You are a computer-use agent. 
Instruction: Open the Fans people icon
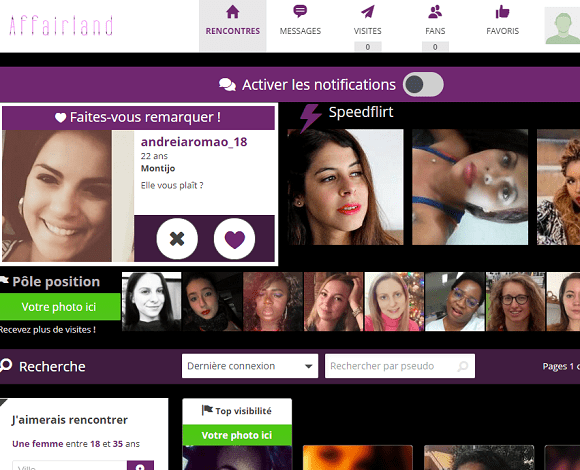tap(435, 12)
